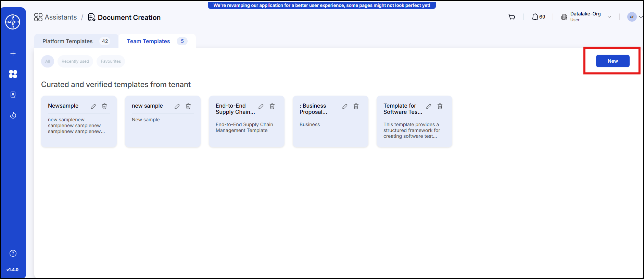This screenshot has width=644, height=279.
Task: Open the history icon in the sidebar
Action: click(x=13, y=115)
